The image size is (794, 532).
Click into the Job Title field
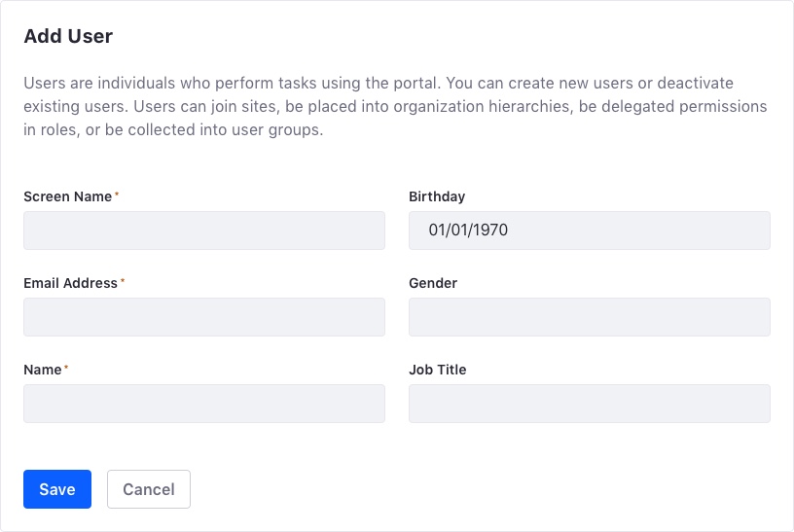(589, 404)
